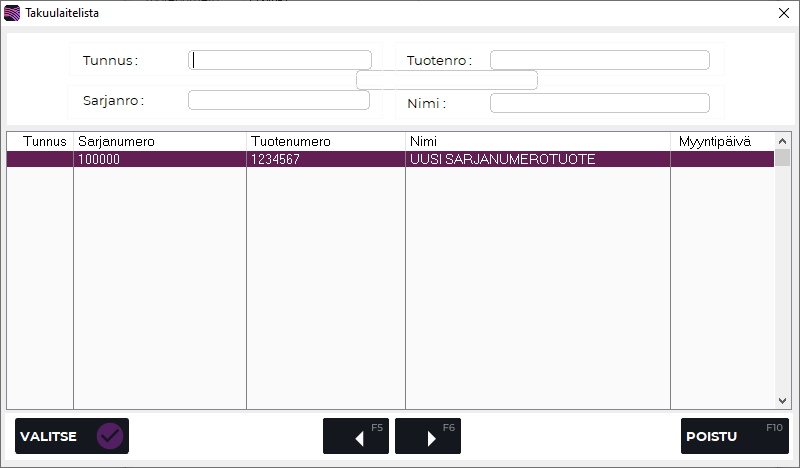This screenshot has width=800, height=468.
Task: Click the Sarjanumero column header
Action: pos(159,141)
